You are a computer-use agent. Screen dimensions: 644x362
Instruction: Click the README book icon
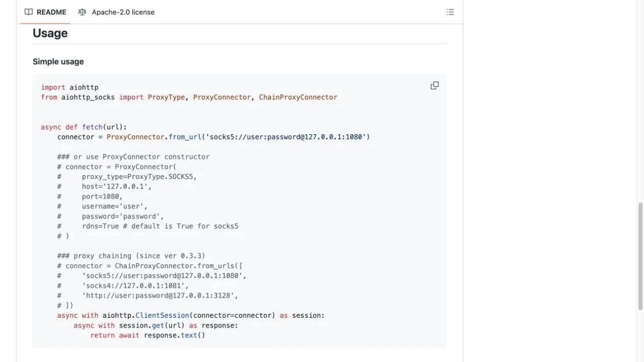pyautogui.click(x=29, y=12)
